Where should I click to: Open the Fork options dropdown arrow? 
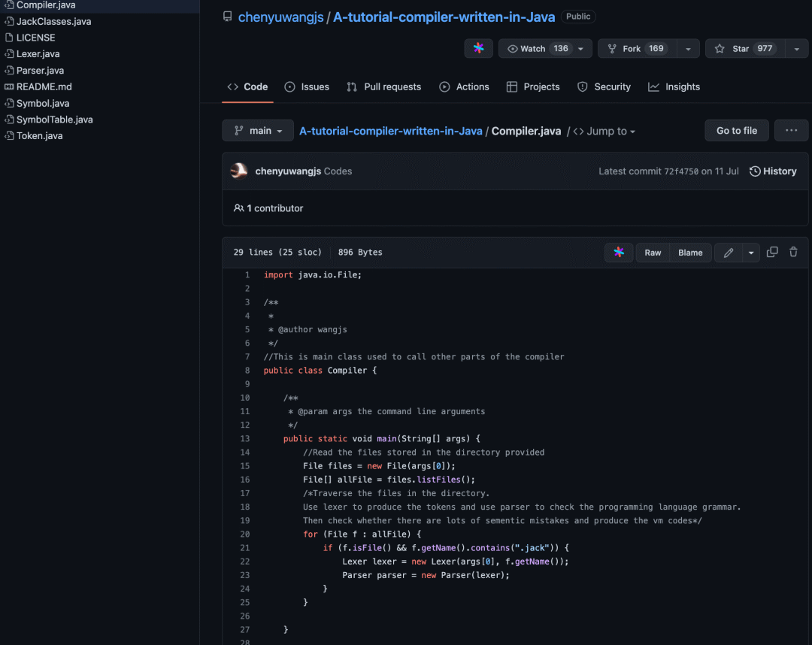tap(688, 49)
